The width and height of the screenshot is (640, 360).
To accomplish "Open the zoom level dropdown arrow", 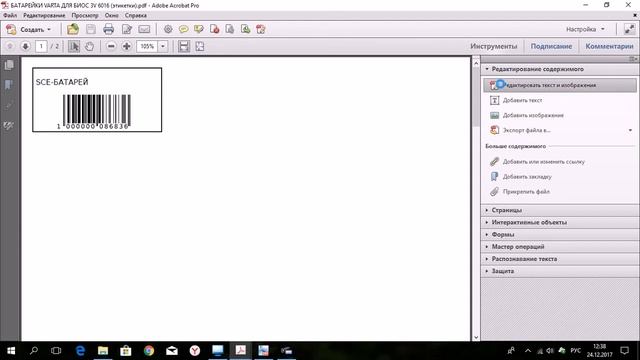I will pos(163,46).
